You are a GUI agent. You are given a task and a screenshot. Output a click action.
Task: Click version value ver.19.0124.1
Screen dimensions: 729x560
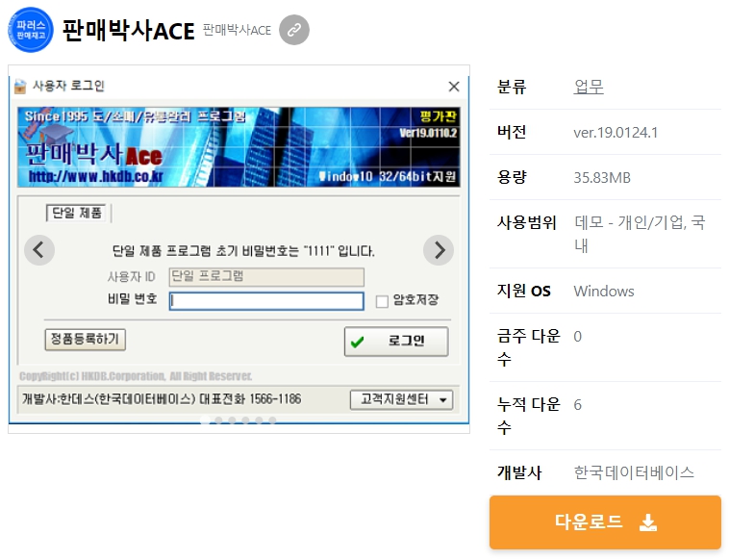pyautogui.click(x=616, y=133)
